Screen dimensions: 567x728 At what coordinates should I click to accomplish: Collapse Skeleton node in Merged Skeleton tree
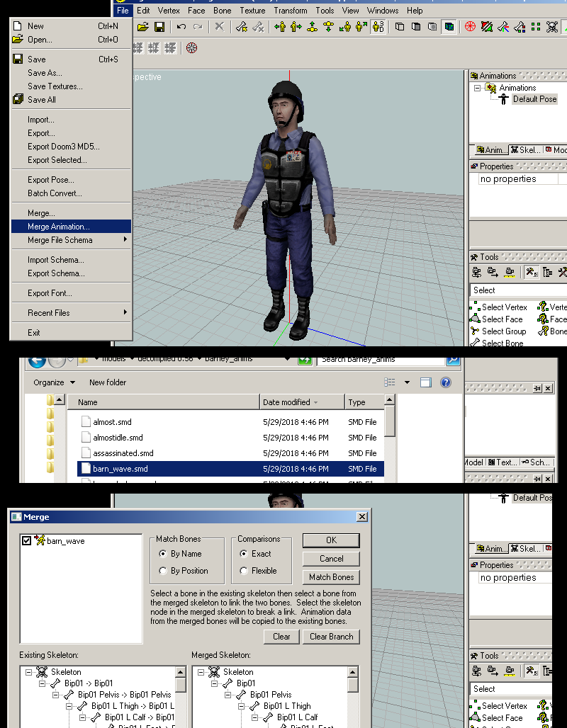coord(201,672)
